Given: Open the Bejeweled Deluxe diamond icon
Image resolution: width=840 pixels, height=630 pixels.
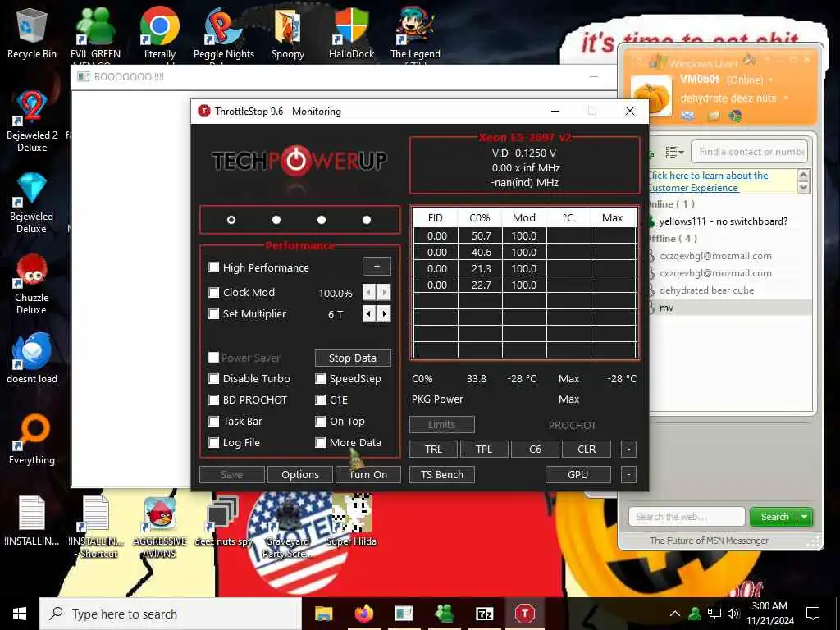Looking at the screenshot, I should tap(32, 203).
